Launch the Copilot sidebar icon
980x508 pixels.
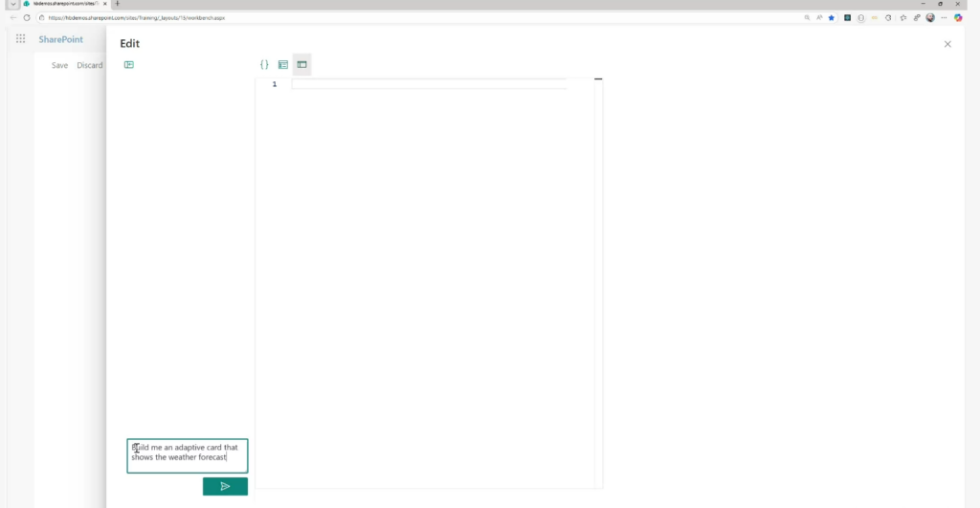click(958, 17)
